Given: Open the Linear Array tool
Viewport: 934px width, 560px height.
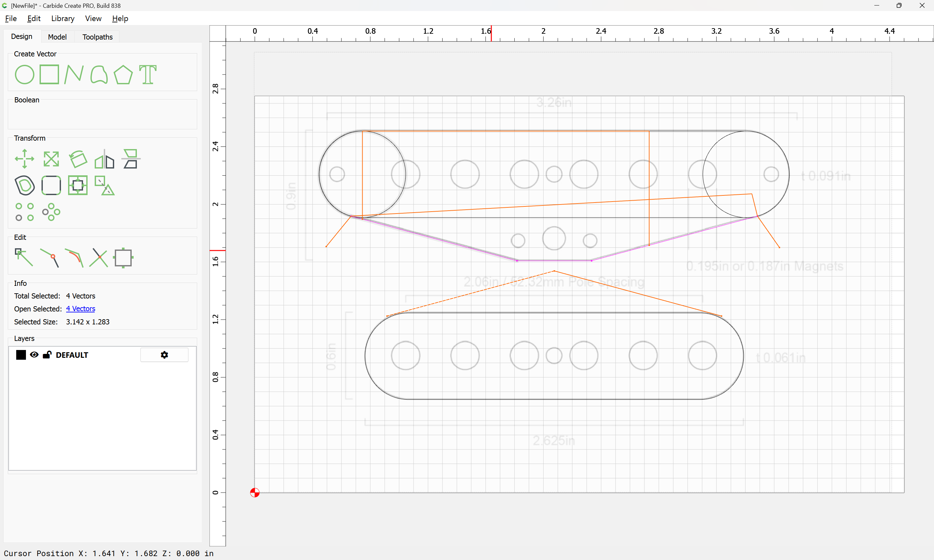Looking at the screenshot, I should 25,212.
